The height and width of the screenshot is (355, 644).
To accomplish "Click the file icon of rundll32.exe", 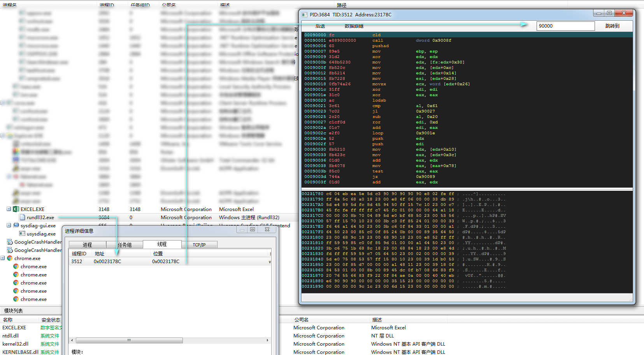I will click(22, 217).
